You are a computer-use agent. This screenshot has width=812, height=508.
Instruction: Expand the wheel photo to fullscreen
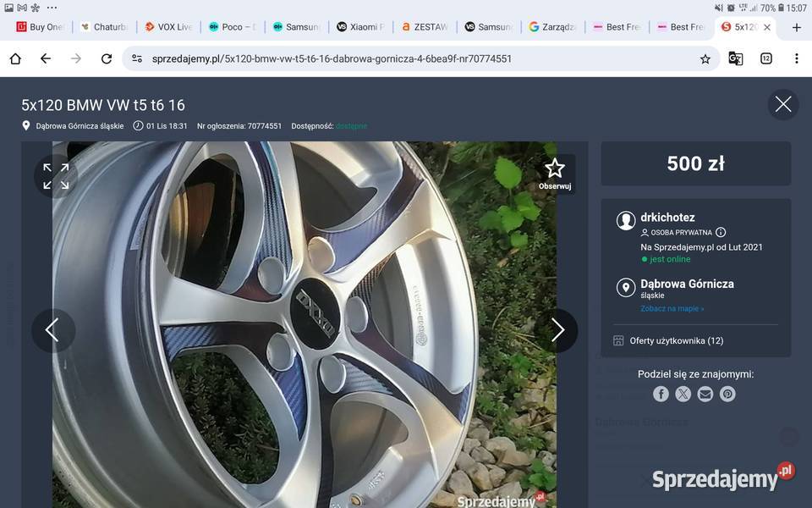(56, 176)
